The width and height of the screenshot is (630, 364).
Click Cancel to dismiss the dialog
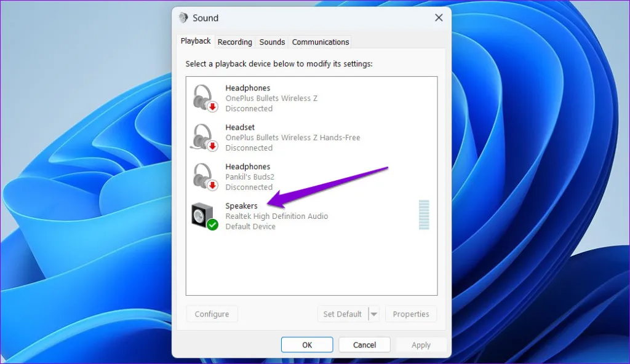tap(364, 345)
